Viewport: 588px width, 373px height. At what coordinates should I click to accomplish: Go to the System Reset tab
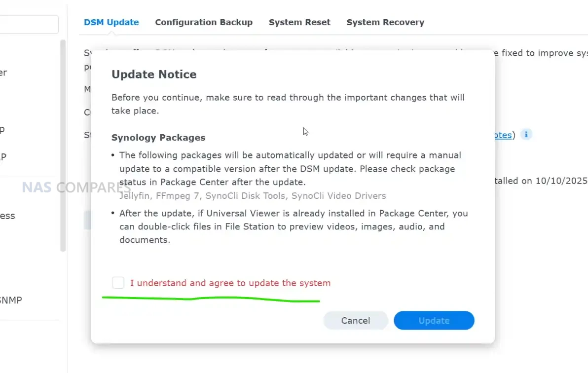[299, 22]
